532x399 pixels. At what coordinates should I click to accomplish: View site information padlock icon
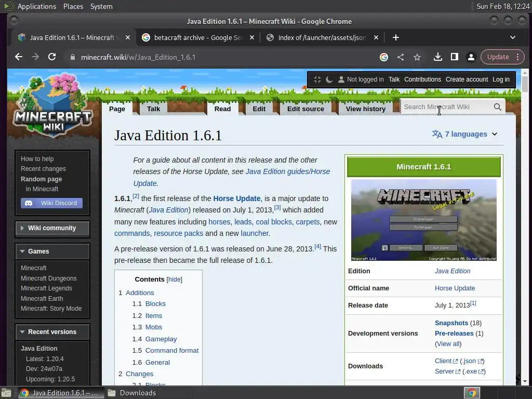point(72,57)
